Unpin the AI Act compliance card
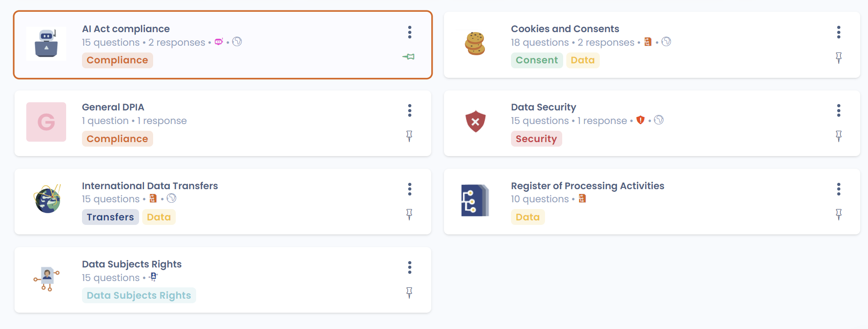The image size is (868, 329). click(409, 57)
